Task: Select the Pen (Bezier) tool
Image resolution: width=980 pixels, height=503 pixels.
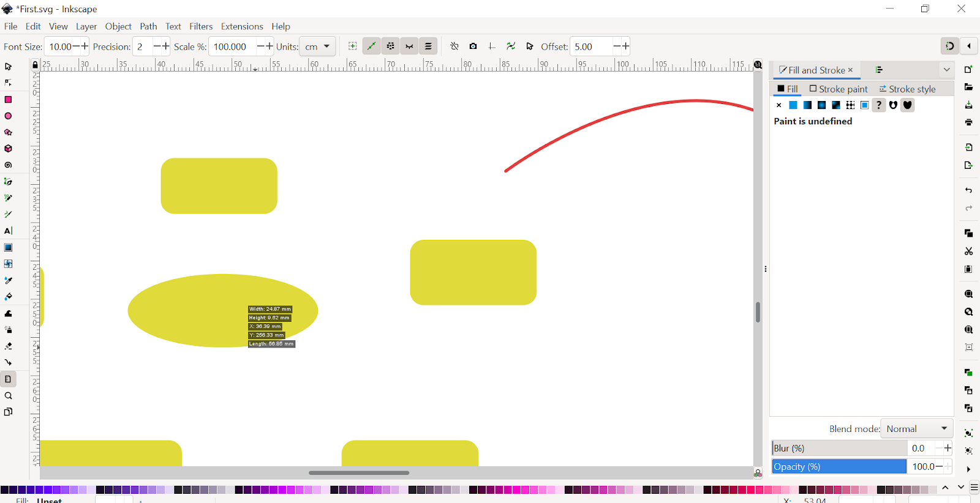Action: [9, 182]
